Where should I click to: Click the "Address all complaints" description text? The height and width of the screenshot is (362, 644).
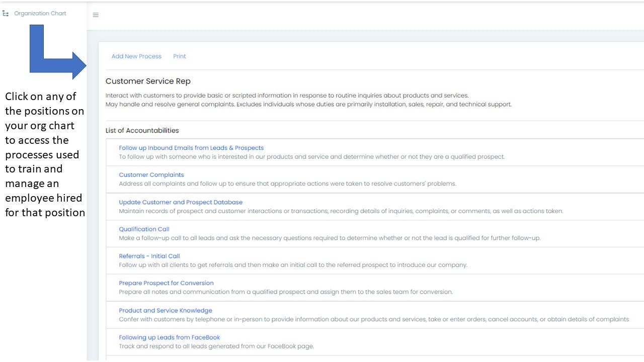coord(287,184)
